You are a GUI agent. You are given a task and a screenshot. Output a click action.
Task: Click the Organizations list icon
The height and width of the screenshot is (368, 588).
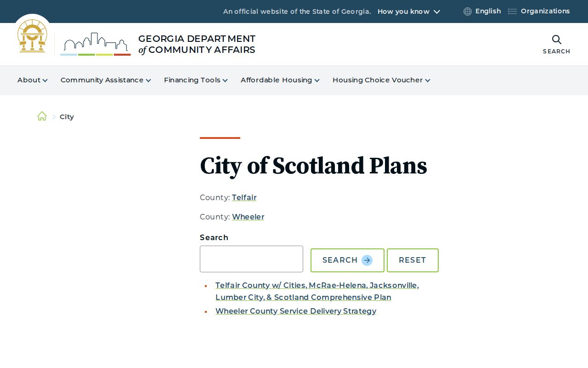512,11
